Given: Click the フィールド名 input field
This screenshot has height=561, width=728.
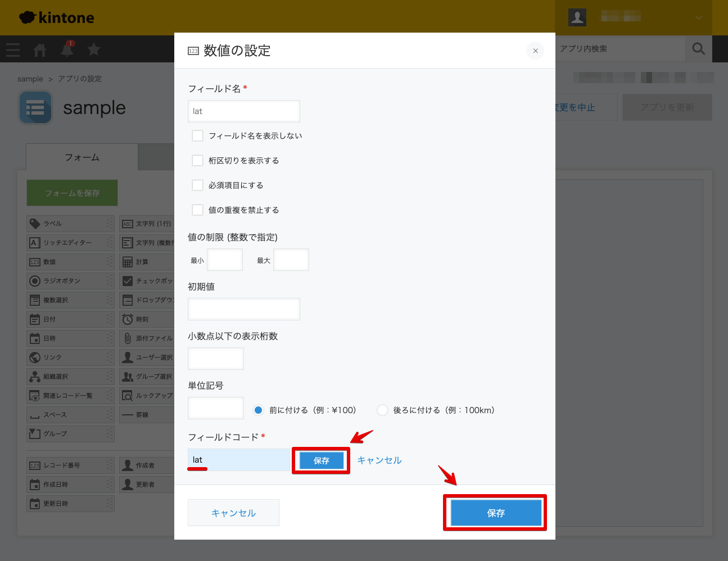Looking at the screenshot, I should pos(244,111).
